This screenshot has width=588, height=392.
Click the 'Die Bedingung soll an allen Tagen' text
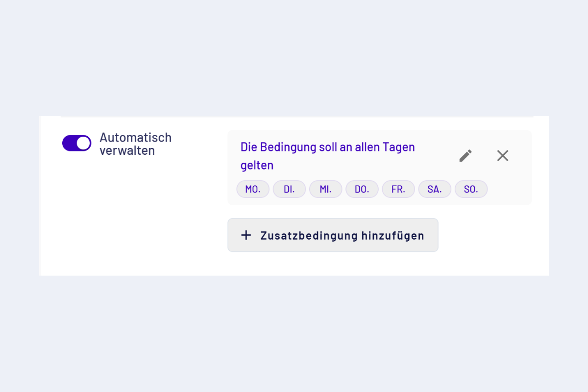click(x=327, y=147)
